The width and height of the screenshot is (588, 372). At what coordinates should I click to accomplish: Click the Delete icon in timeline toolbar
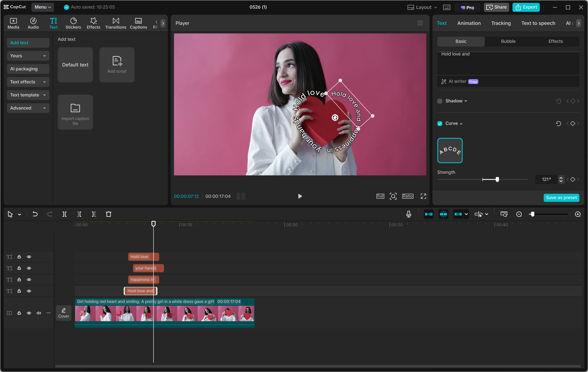pyautogui.click(x=109, y=214)
